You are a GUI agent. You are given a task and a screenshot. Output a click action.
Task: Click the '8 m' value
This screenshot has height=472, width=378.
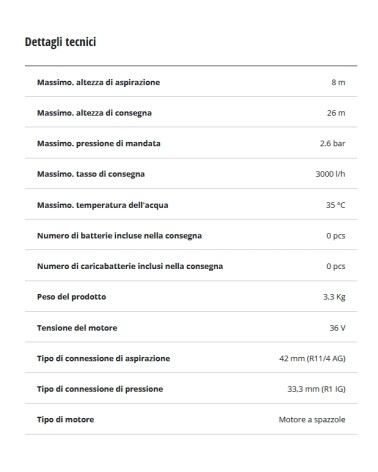click(338, 82)
